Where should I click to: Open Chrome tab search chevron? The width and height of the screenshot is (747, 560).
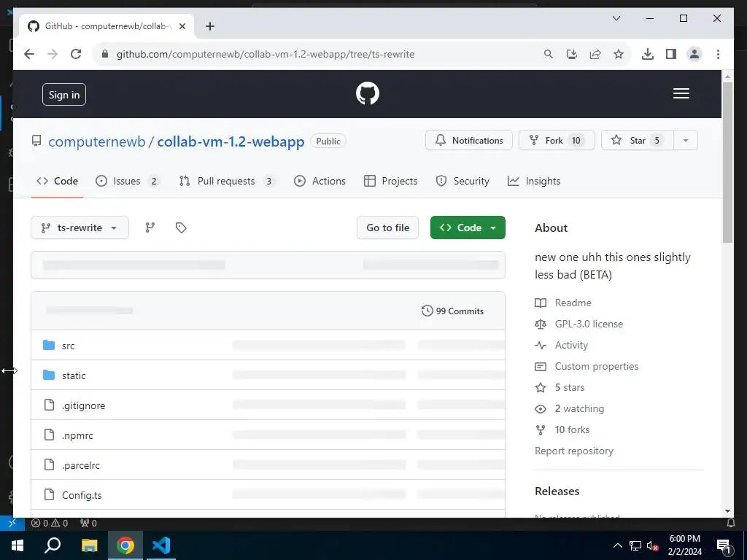click(616, 18)
